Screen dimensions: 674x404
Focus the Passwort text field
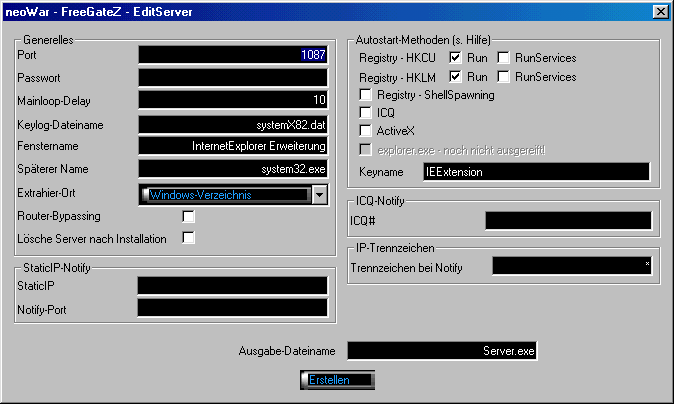pyautogui.click(x=232, y=77)
